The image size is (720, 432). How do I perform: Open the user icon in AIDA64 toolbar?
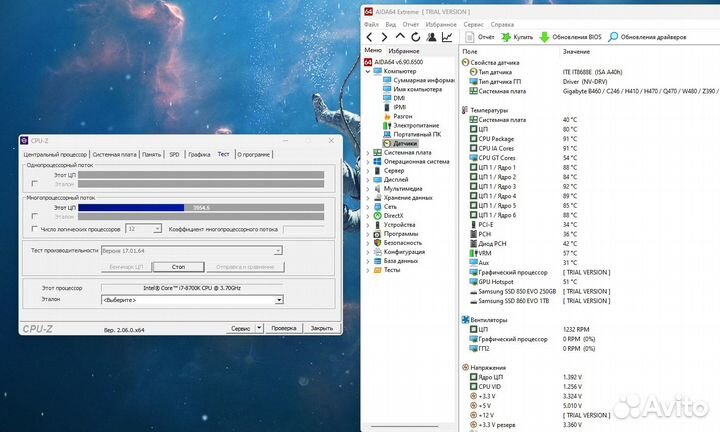click(431, 37)
